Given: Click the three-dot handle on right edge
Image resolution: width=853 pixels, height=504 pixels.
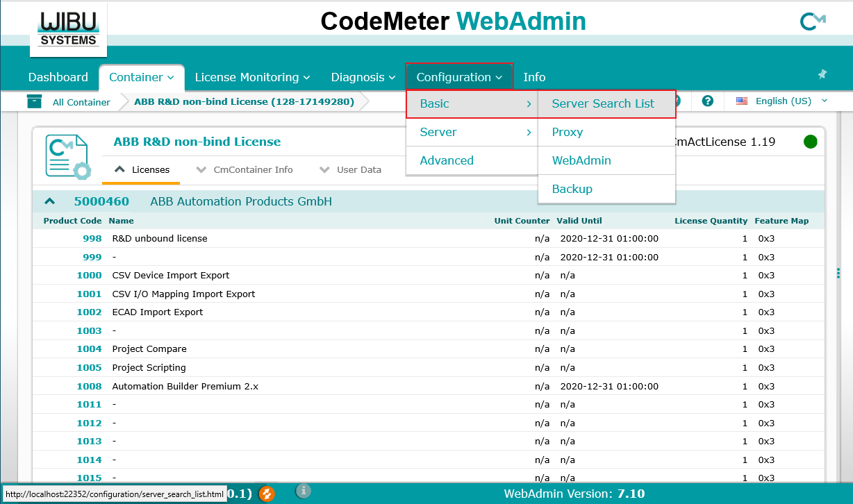Looking at the screenshot, I should [x=838, y=273].
